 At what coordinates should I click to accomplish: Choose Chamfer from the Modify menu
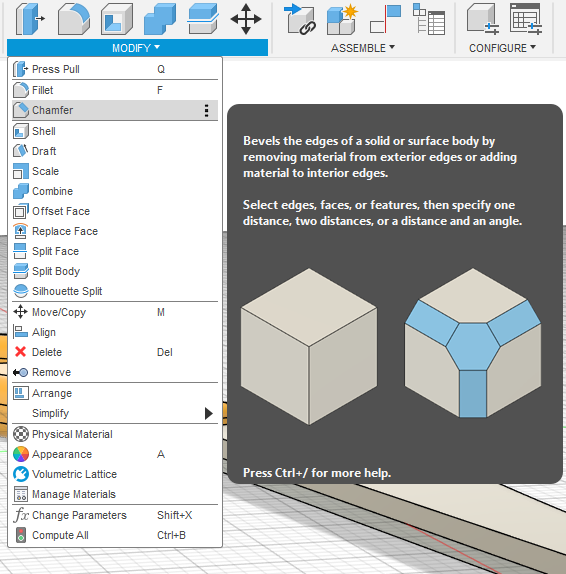click(x=115, y=110)
